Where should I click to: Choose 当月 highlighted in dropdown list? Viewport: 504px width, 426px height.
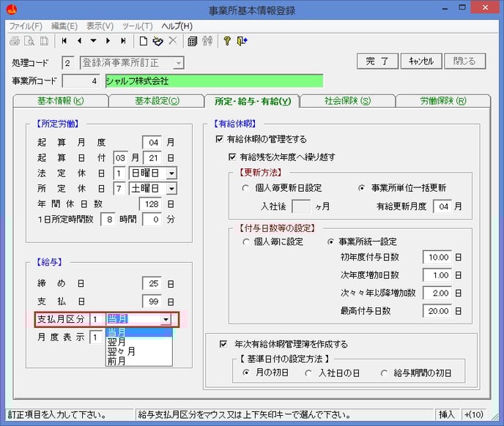[x=139, y=332]
